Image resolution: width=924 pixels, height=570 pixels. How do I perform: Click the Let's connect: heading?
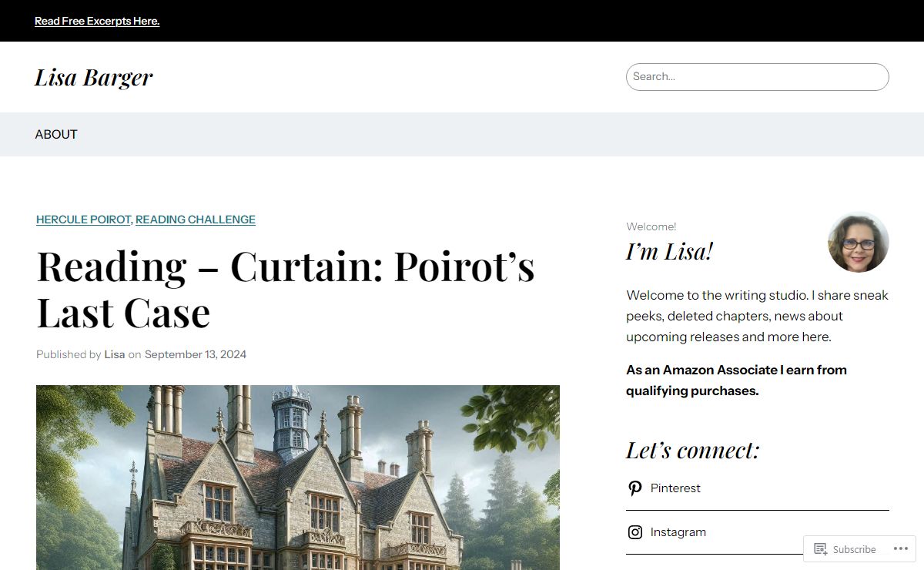(693, 450)
